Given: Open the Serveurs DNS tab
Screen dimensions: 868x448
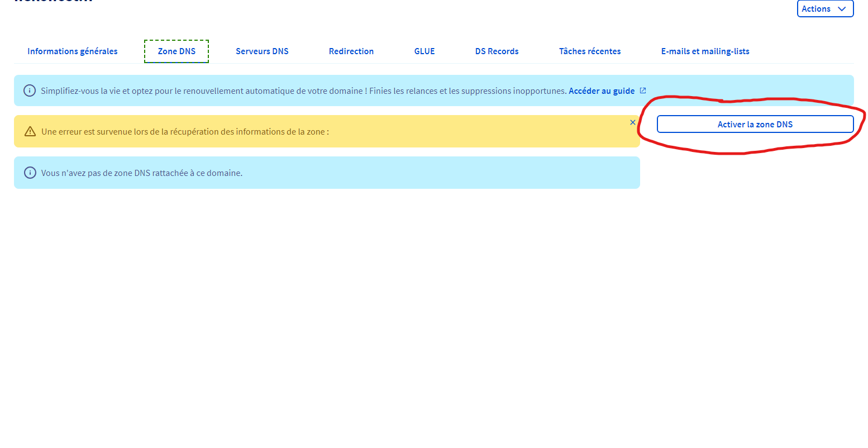Looking at the screenshot, I should point(262,51).
